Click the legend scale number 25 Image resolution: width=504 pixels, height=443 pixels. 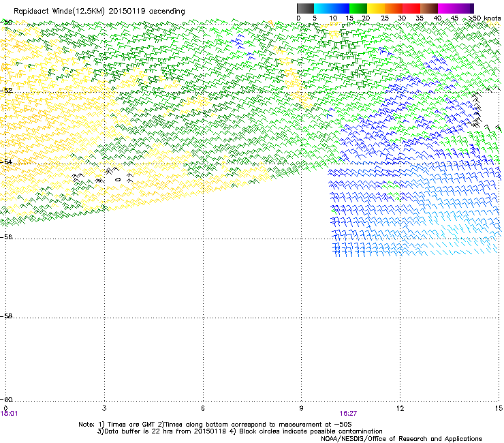click(x=385, y=18)
